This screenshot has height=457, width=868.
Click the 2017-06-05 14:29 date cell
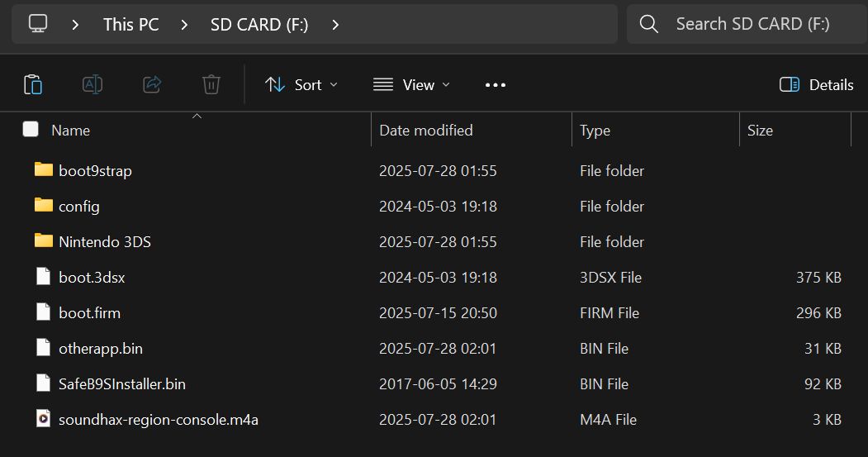[438, 384]
